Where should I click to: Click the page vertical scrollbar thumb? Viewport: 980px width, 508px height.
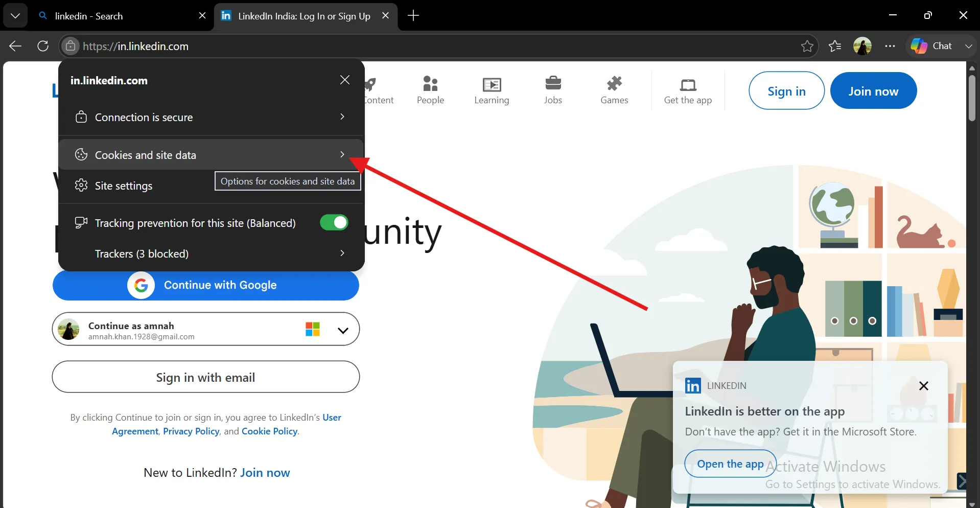point(972,98)
